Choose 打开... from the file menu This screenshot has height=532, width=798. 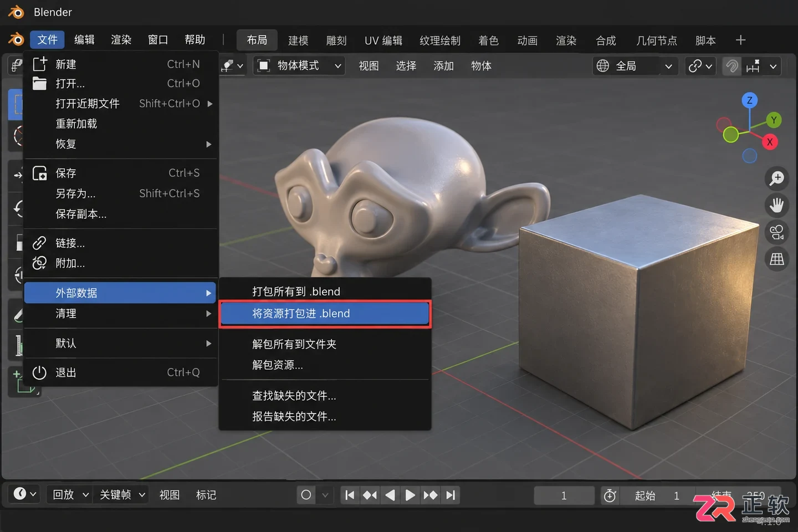click(121, 84)
